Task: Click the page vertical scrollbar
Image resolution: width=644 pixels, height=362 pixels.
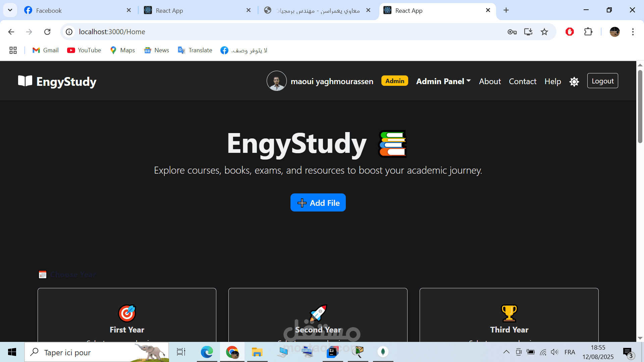Action: (x=640, y=107)
